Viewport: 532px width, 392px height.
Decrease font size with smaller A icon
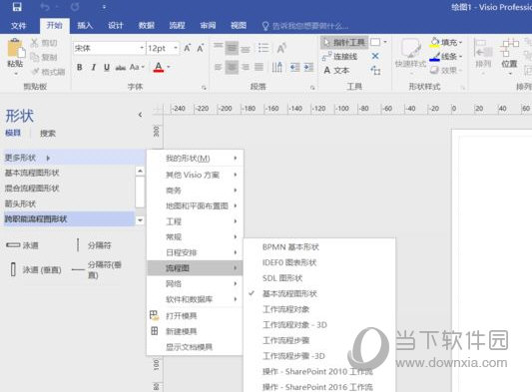tap(201, 48)
